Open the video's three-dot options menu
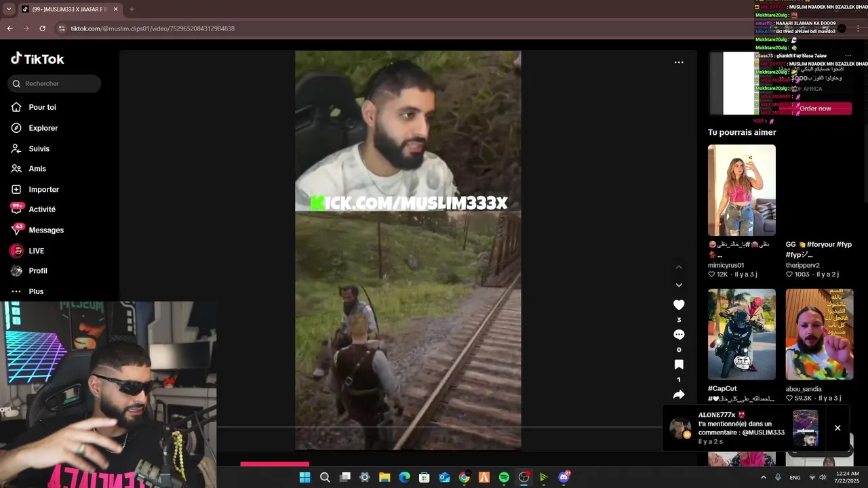 679,62
